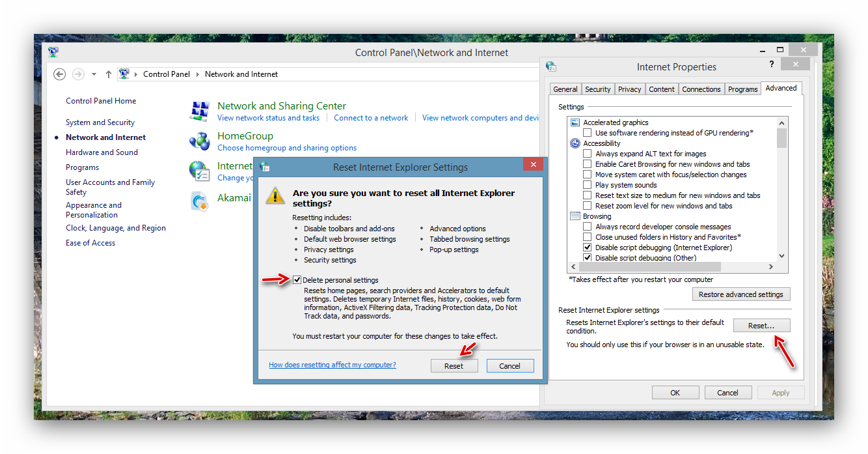Open Ease of Access category

pyautogui.click(x=90, y=243)
